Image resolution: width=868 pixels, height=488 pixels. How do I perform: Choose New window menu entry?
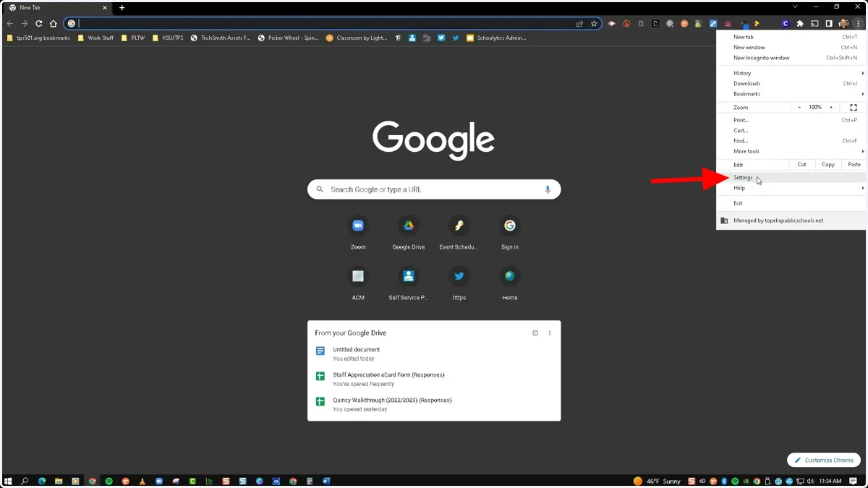(791, 48)
